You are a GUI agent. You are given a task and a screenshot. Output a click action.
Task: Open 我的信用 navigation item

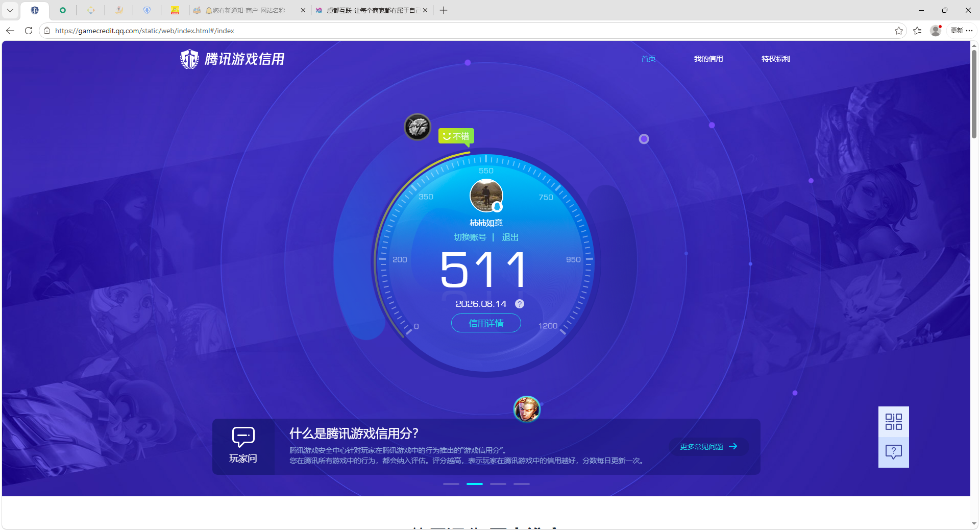708,59
